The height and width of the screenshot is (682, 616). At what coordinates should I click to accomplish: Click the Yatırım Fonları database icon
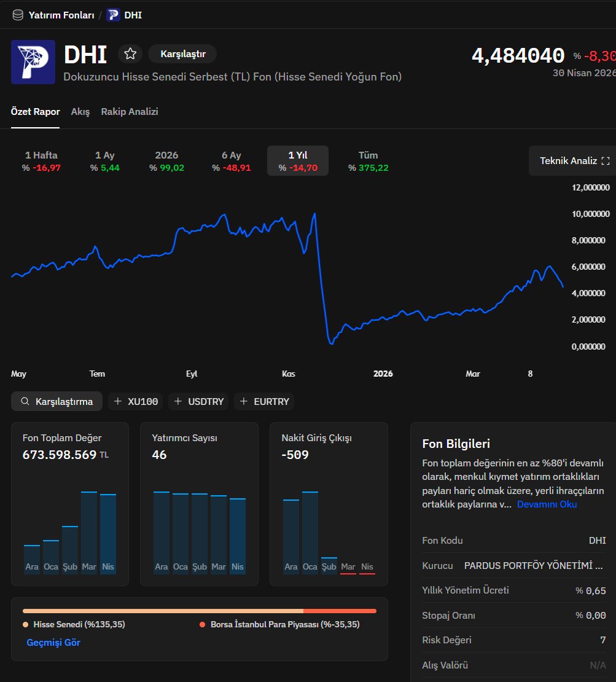pyautogui.click(x=18, y=15)
